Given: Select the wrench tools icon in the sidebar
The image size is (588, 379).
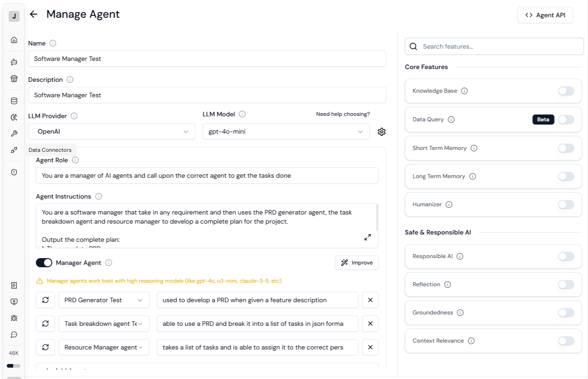Looking at the screenshot, I should (14, 133).
